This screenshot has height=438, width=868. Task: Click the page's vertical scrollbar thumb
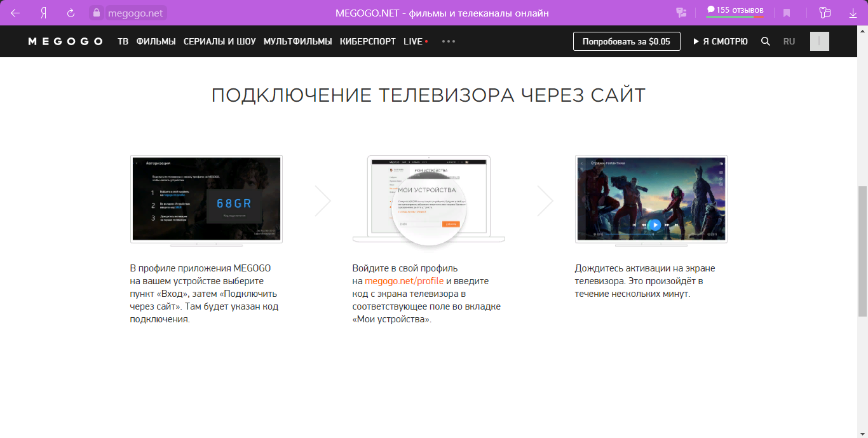coord(862,251)
